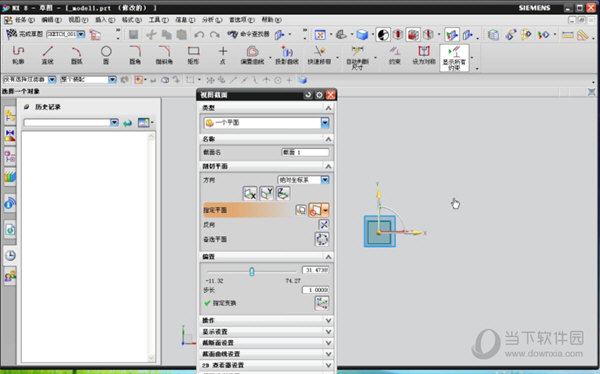Screen dimensions: 600x374
Task: Expand the Section Curve Settings (截面曲线设置) section
Action: tap(328, 354)
